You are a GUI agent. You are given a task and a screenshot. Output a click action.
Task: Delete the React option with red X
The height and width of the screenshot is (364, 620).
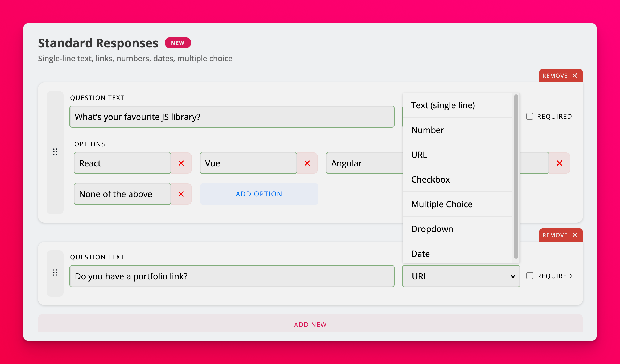coord(181,163)
